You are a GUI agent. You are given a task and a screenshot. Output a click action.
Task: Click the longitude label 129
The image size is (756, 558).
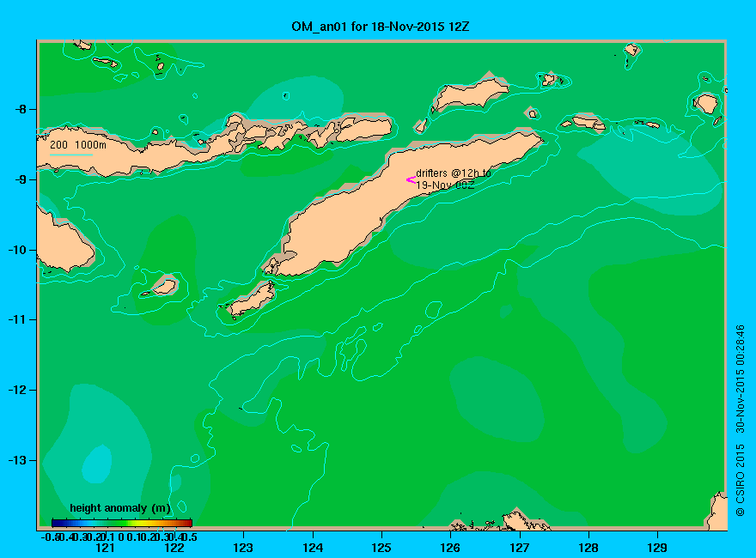click(x=657, y=548)
